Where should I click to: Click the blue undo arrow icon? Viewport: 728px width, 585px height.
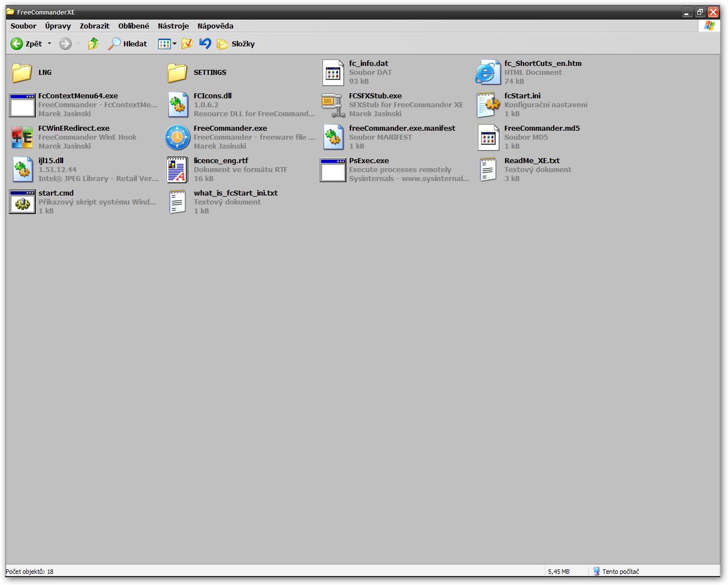click(205, 44)
